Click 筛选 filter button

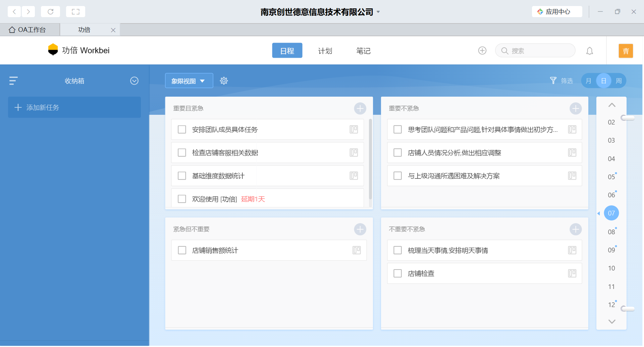pos(562,81)
